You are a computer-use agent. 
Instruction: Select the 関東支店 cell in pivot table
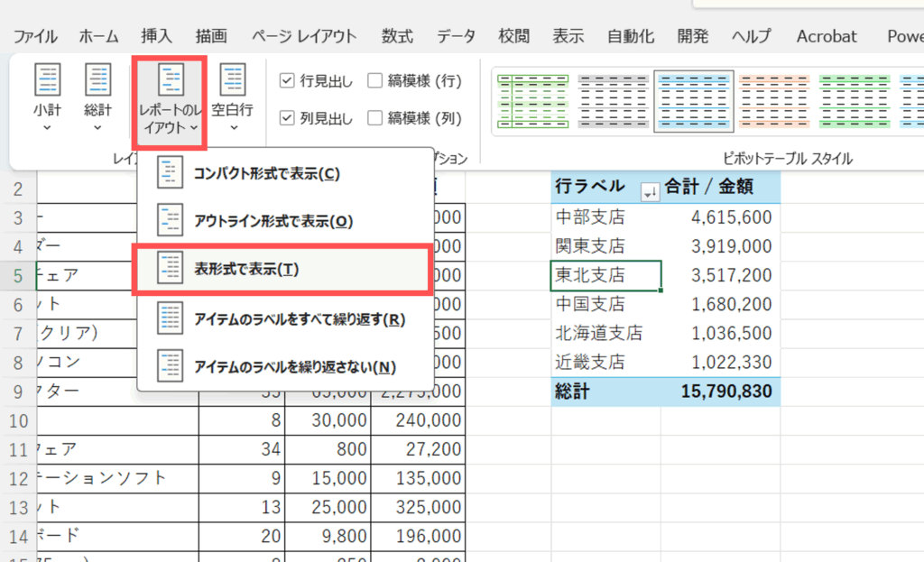pyautogui.click(x=591, y=245)
